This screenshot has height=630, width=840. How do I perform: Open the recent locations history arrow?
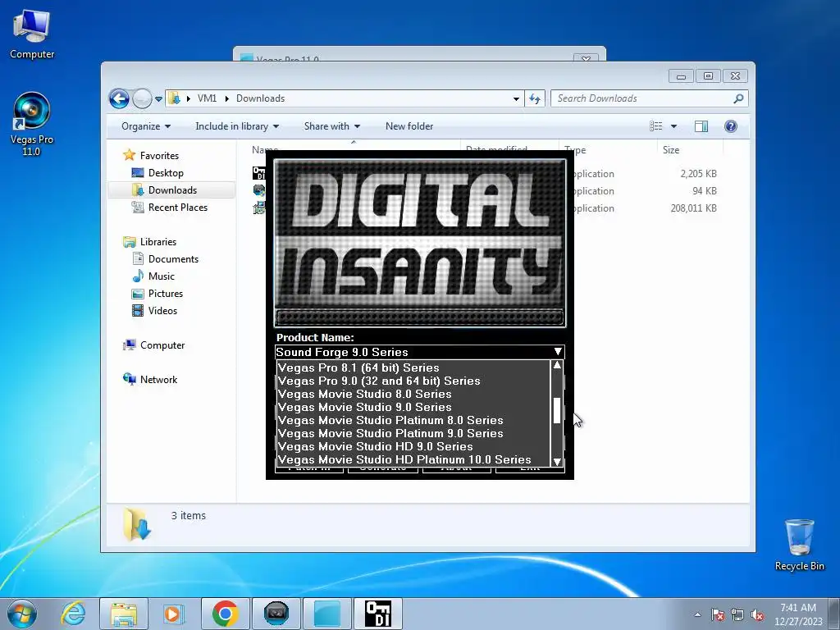pyautogui.click(x=158, y=99)
